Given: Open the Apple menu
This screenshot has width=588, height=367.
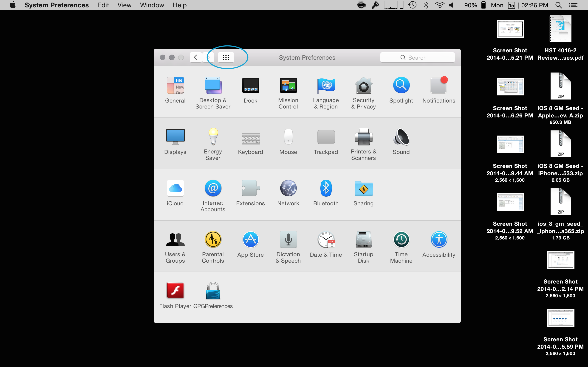Looking at the screenshot, I should [12, 5].
